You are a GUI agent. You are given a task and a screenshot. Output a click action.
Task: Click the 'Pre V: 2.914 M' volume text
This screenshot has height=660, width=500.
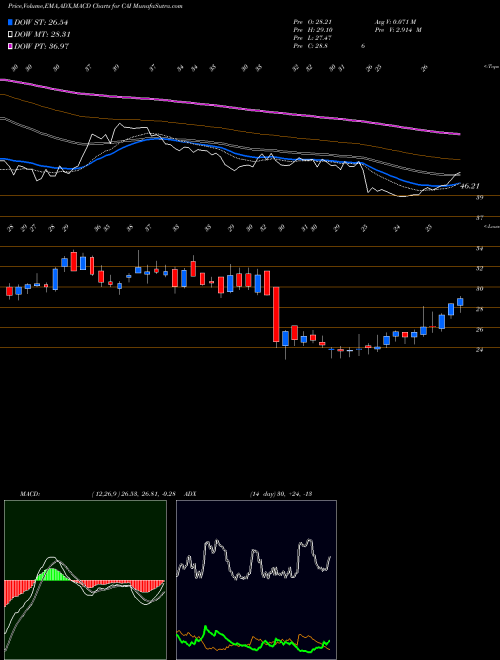[398, 30]
